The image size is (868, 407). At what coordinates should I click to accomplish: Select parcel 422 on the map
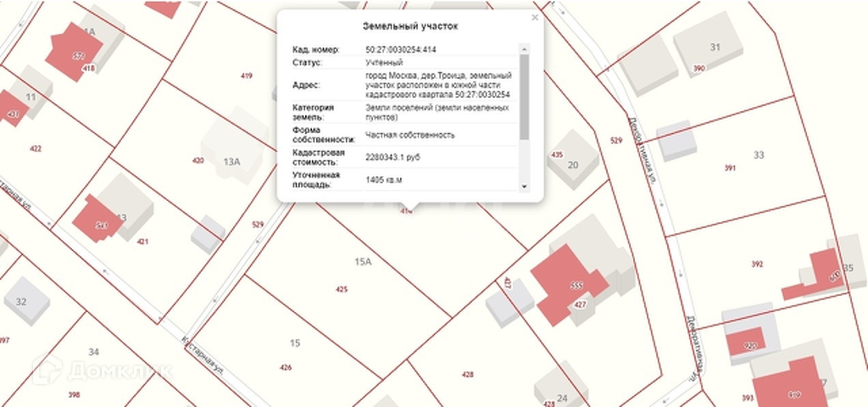[x=36, y=149]
